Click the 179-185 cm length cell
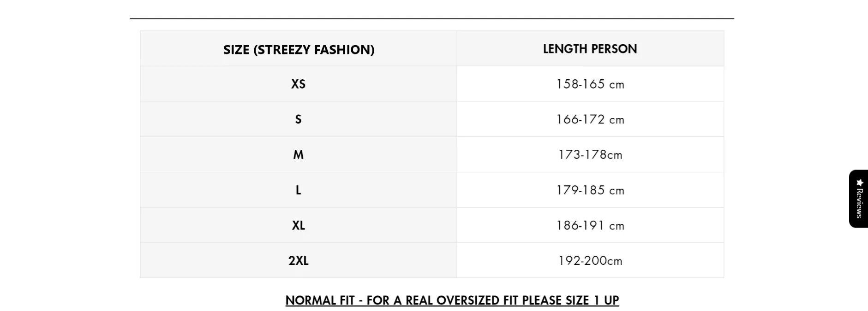 tap(590, 190)
